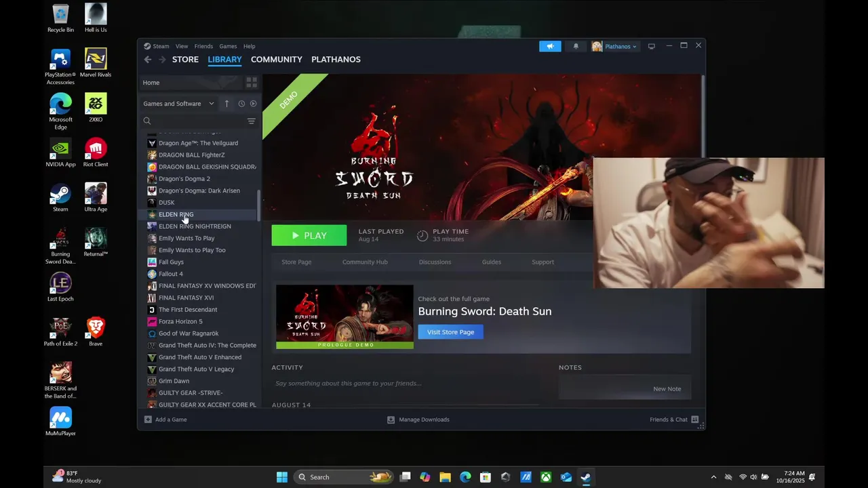Click the library list scrollbar
The height and width of the screenshot is (488, 868).
pyautogui.click(x=258, y=205)
